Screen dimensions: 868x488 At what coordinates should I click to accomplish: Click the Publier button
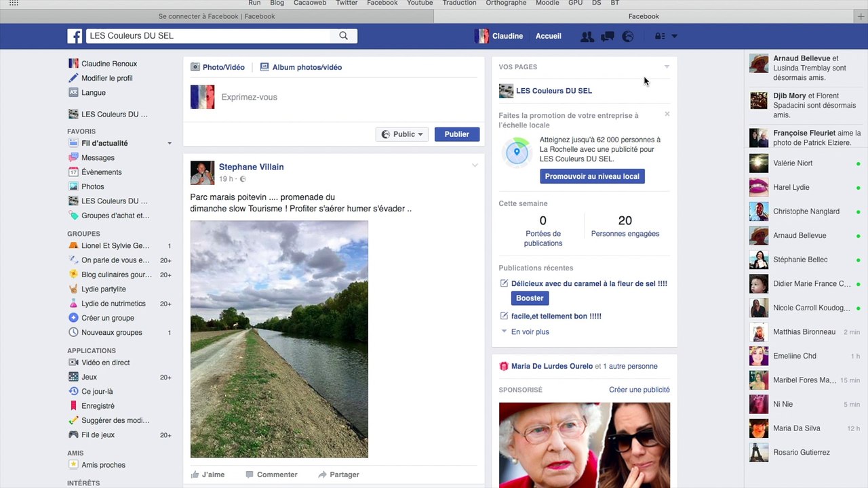point(457,134)
